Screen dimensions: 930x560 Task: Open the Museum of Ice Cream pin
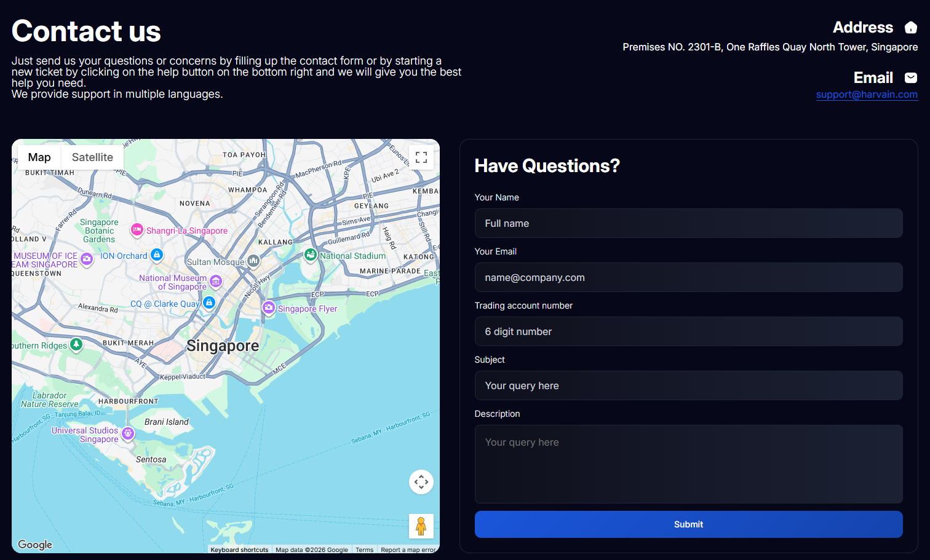coord(87,259)
